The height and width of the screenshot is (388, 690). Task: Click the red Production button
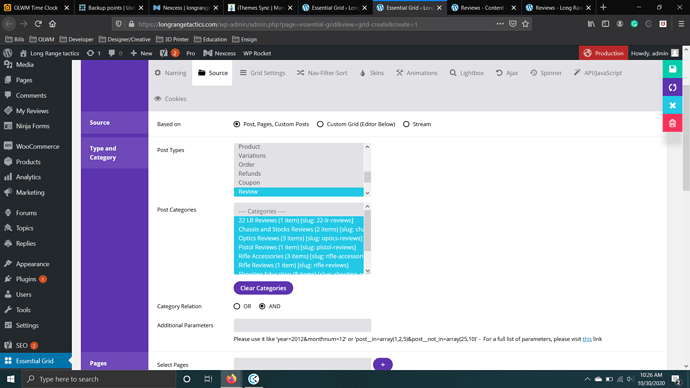pyautogui.click(x=603, y=53)
